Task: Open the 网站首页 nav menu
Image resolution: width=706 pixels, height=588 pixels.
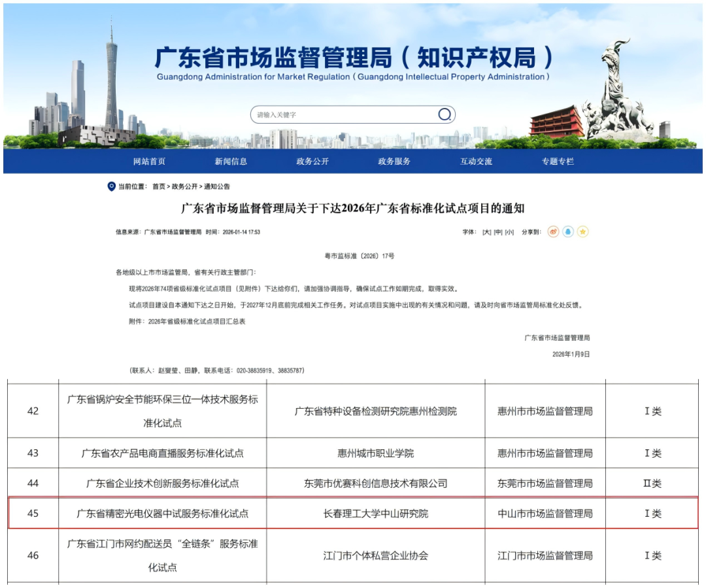Action: (x=149, y=162)
